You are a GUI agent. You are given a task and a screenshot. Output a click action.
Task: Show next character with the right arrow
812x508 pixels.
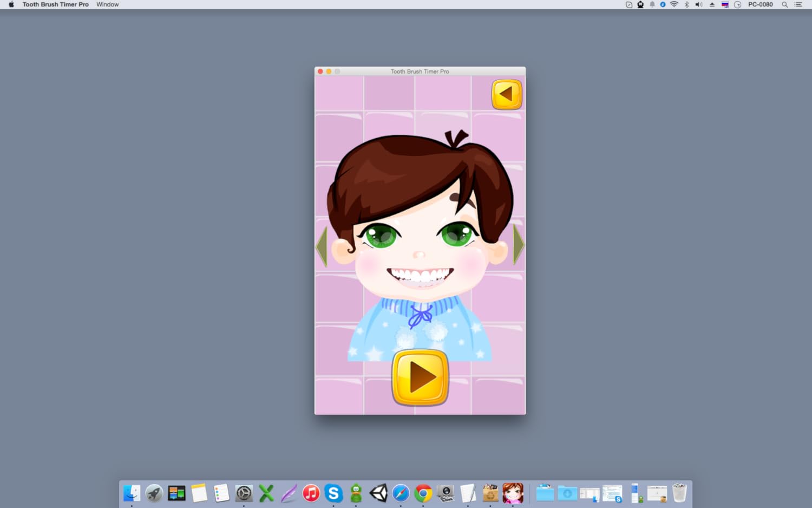coord(518,245)
